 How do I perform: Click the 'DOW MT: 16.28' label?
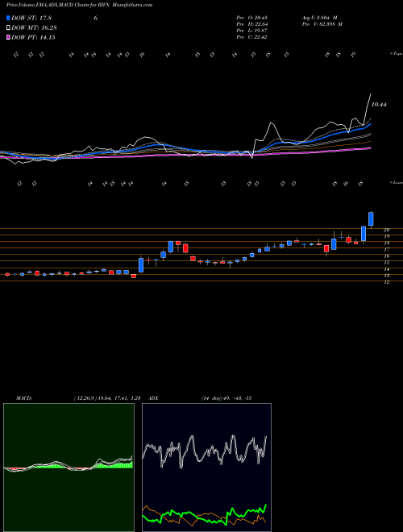(x=34, y=28)
